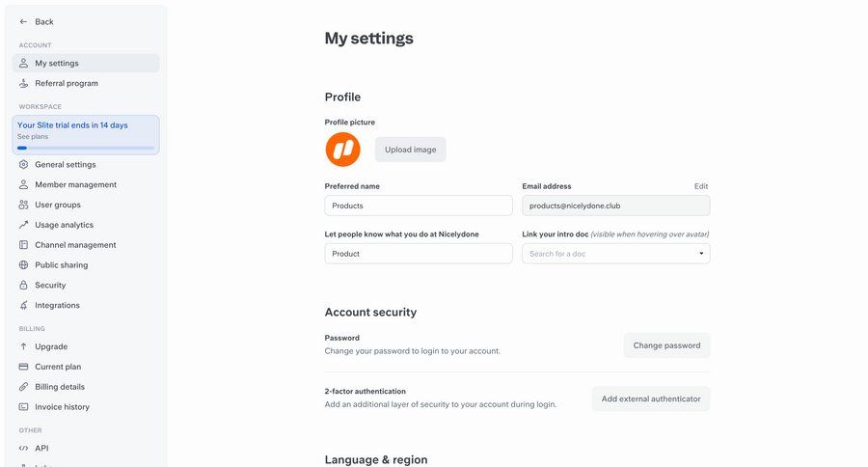Click the Back arrow icon
This screenshot has width=868, height=467.
pos(24,21)
